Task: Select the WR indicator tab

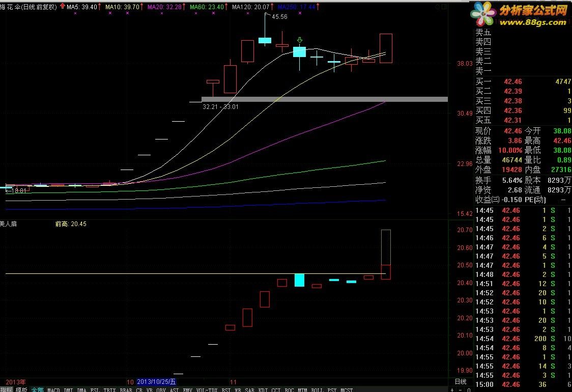Action: pyautogui.click(x=238, y=390)
